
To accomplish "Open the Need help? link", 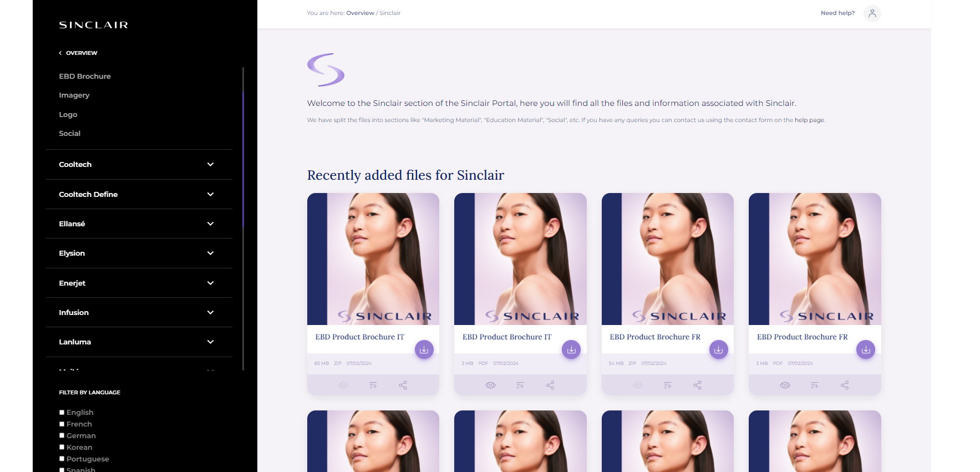I will (x=837, y=13).
